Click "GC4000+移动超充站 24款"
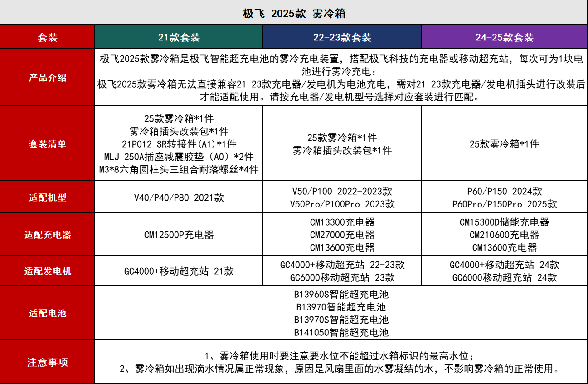This screenshot has height=384, width=588. tap(505, 265)
